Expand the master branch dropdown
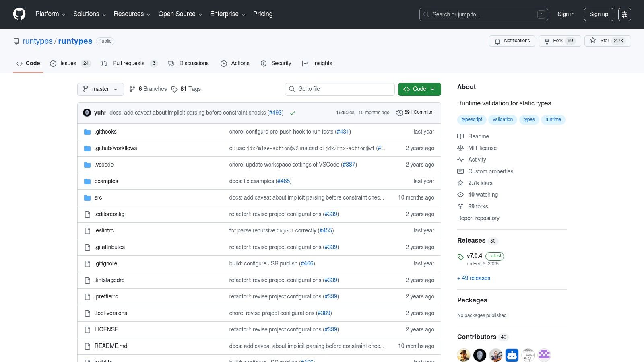Viewport: 644px width, 362px height. coord(101,89)
